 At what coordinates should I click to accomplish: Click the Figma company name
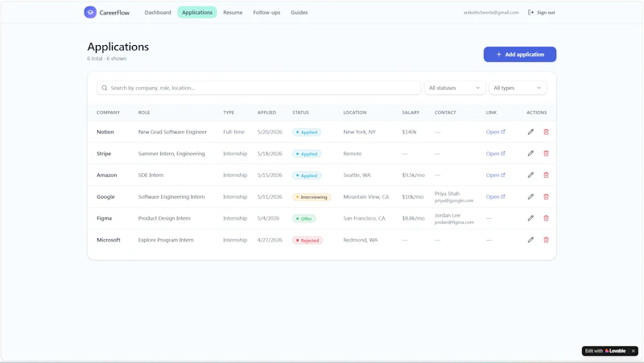coord(104,218)
